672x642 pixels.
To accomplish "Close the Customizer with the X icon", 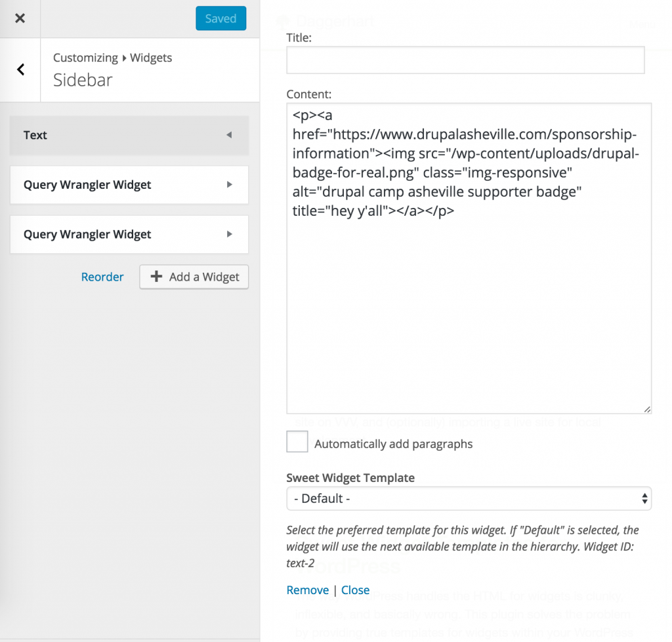I will (20, 18).
